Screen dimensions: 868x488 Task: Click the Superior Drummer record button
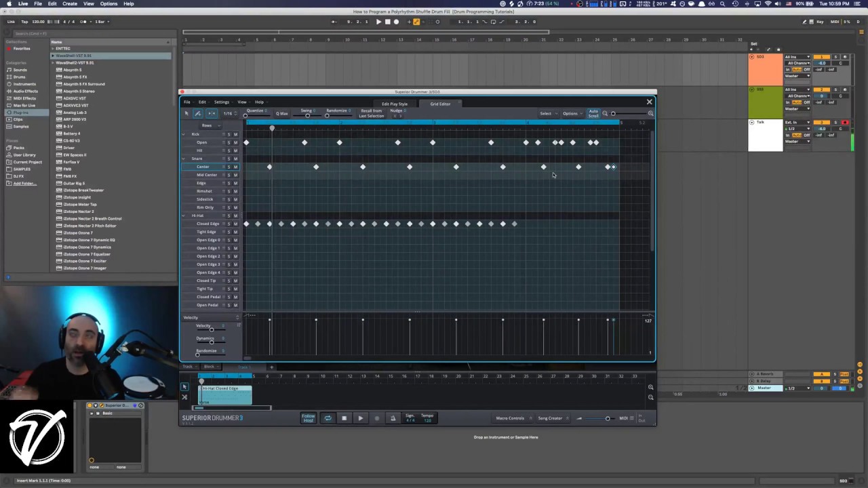tap(377, 418)
